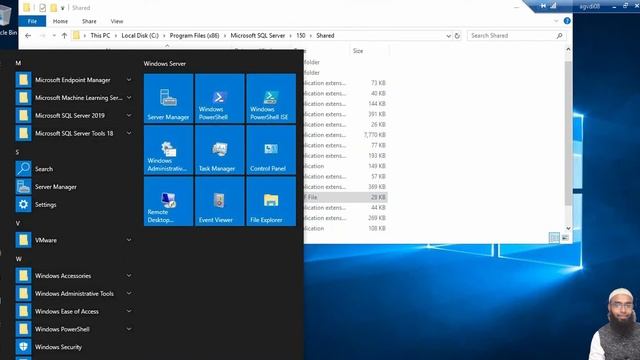
Task: Launch the Event Viewer tile
Action: click(220, 201)
